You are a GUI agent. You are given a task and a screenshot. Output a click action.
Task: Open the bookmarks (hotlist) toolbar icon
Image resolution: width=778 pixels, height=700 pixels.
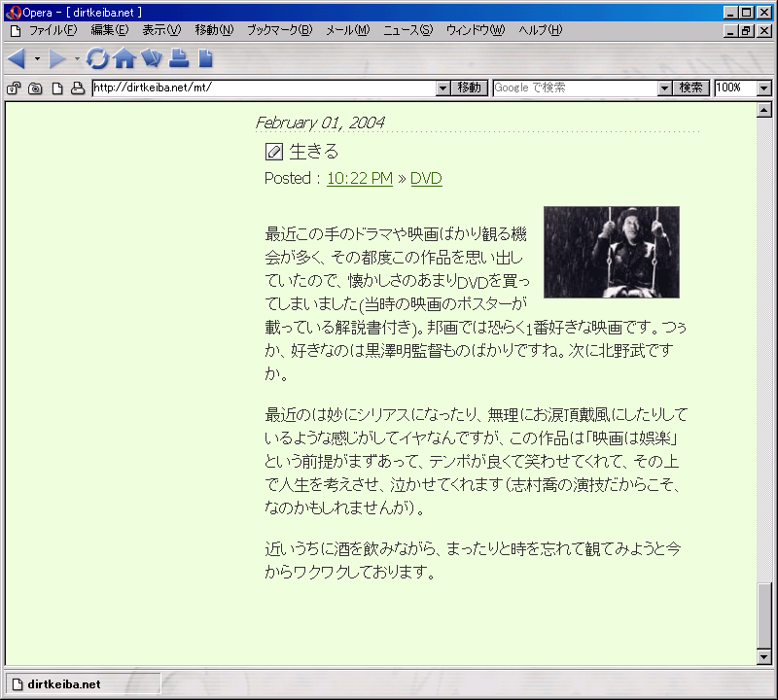tap(152, 58)
